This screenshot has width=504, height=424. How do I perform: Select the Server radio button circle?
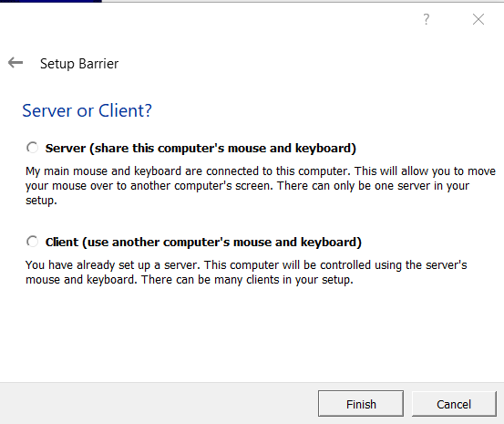(32, 148)
